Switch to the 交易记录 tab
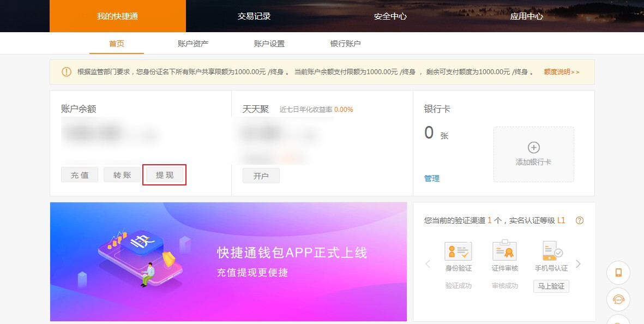The width and height of the screenshot is (644, 324). [254, 16]
